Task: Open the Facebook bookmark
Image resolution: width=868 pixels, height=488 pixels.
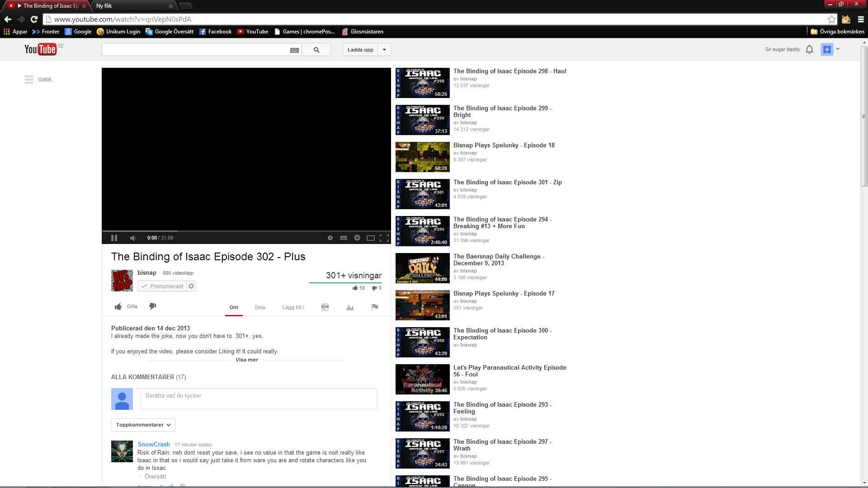Action: pyautogui.click(x=215, y=32)
